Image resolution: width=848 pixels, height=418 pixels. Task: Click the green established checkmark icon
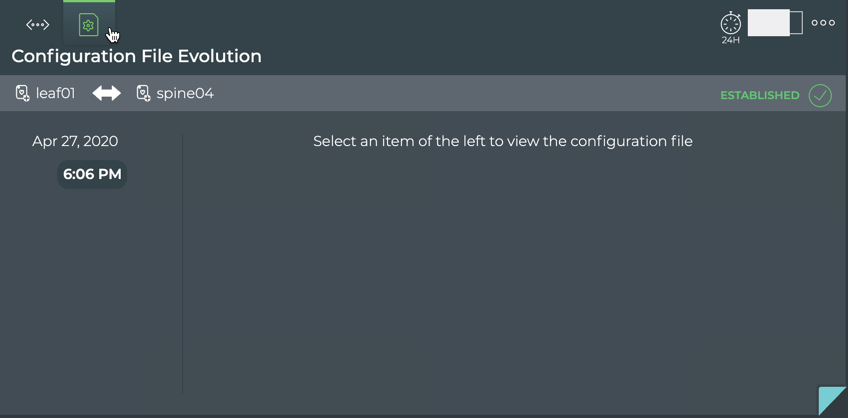point(820,96)
